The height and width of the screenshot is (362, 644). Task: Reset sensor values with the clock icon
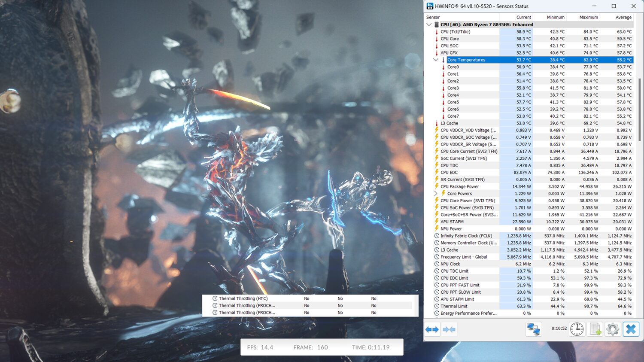(577, 329)
